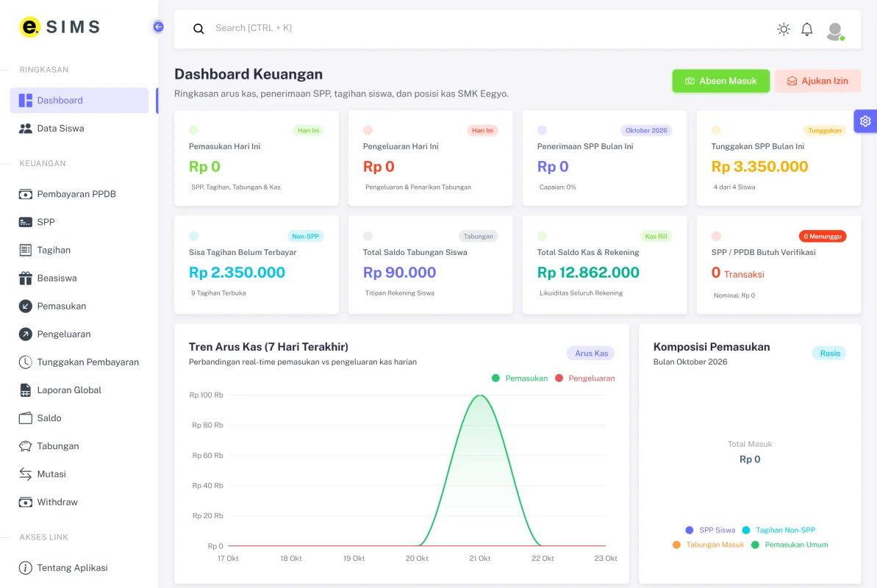Click the Tentang Aplikasi info icon

coord(26,567)
